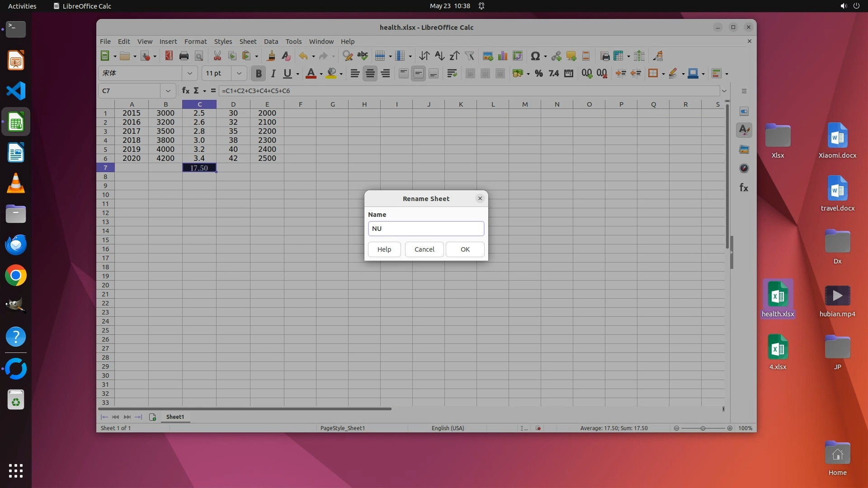
Task: Select the Sheet1 tab
Action: tap(175, 417)
